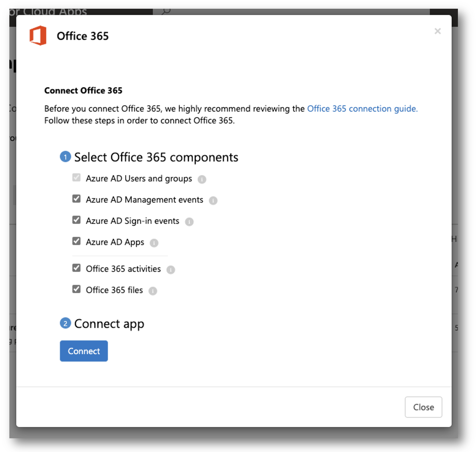Image resolution: width=476 pixels, height=452 pixels.
Task: Click the Office 365 dialog title
Action: [83, 36]
